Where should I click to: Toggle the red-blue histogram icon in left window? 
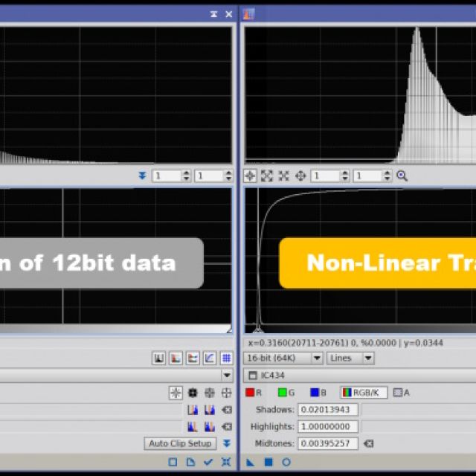click(x=176, y=358)
